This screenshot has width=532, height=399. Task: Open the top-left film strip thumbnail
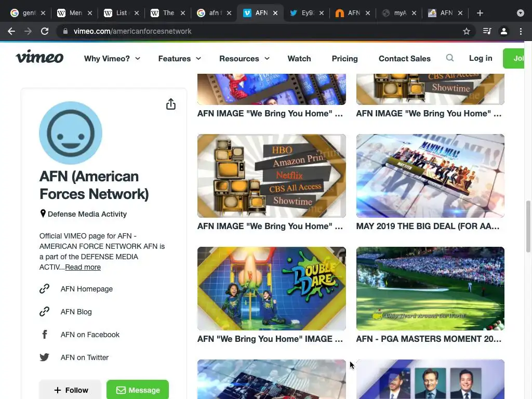click(x=271, y=89)
